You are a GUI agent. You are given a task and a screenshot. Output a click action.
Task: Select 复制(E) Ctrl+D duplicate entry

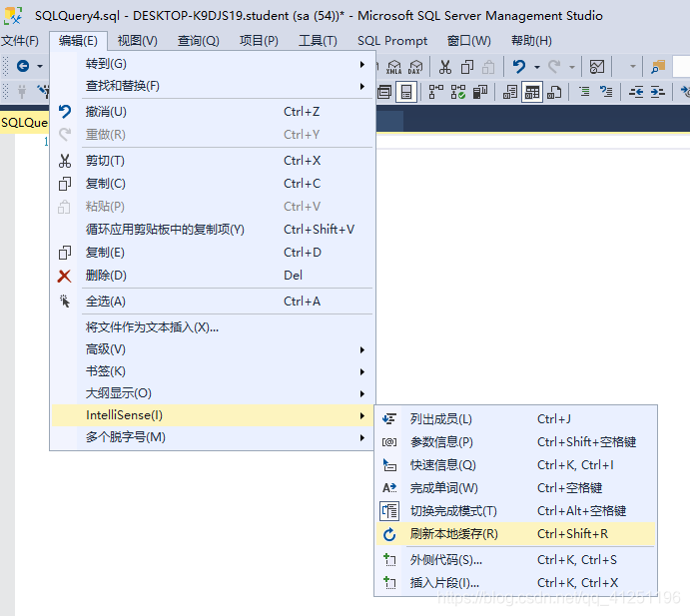pyautogui.click(x=213, y=253)
